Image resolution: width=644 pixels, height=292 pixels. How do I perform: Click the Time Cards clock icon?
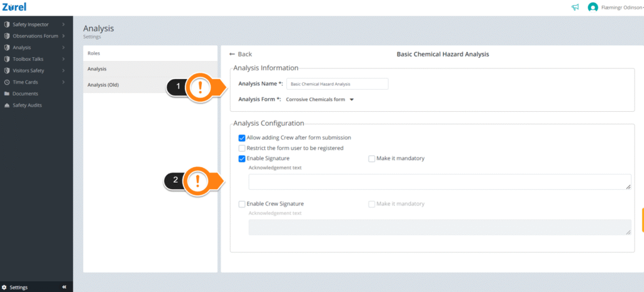click(6, 82)
